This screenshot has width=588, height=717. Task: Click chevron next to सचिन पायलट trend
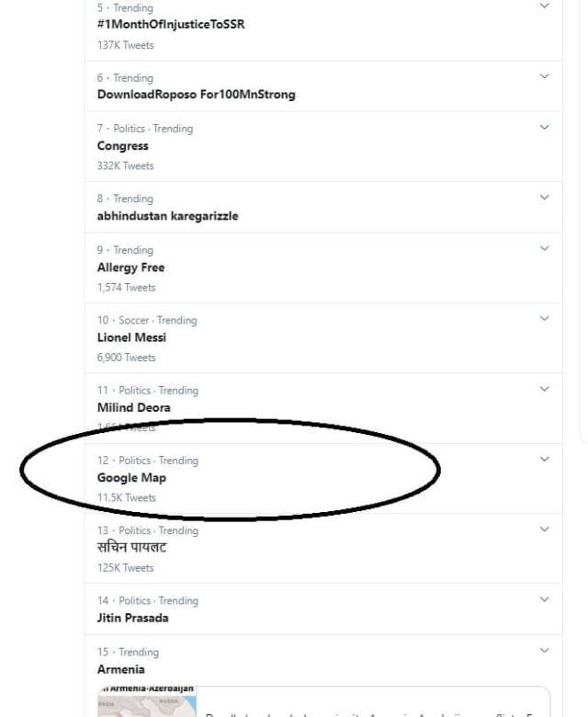[544, 529]
